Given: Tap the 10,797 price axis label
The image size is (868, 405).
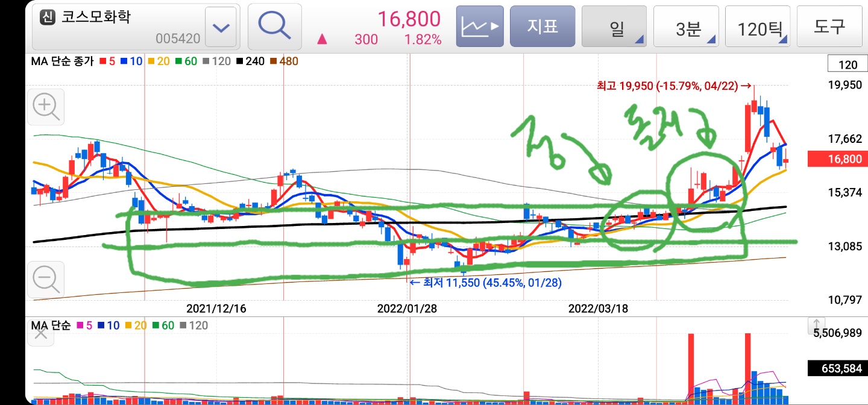Looking at the screenshot, I should (846, 300).
